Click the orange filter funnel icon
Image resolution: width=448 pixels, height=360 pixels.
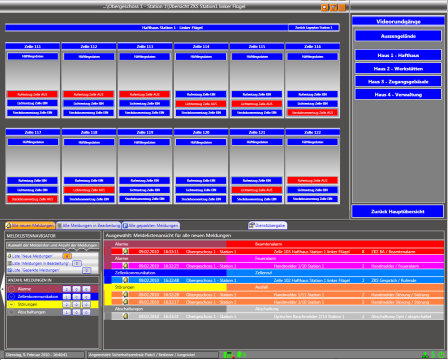coord(333,7)
